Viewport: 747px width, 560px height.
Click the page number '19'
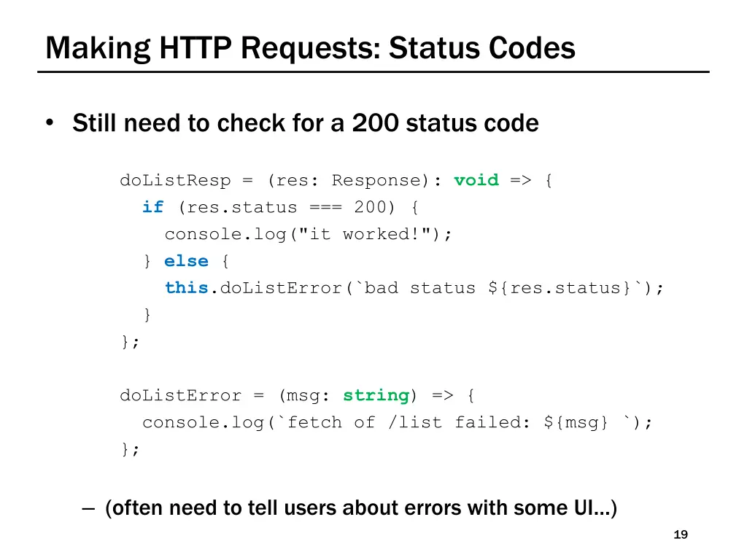coord(679,534)
